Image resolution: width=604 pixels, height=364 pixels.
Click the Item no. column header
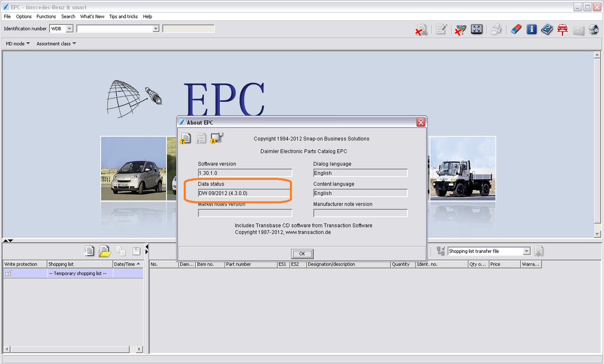210,265
